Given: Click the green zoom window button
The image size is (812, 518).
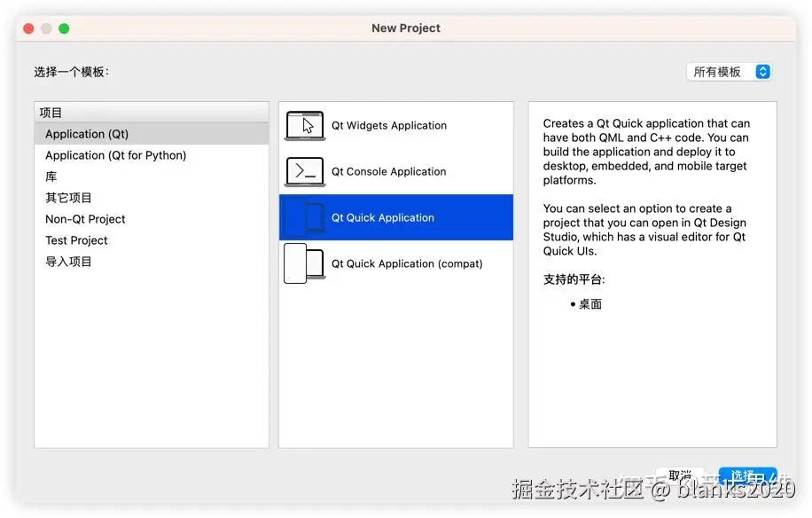Looking at the screenshot, I should click(64, 28).
